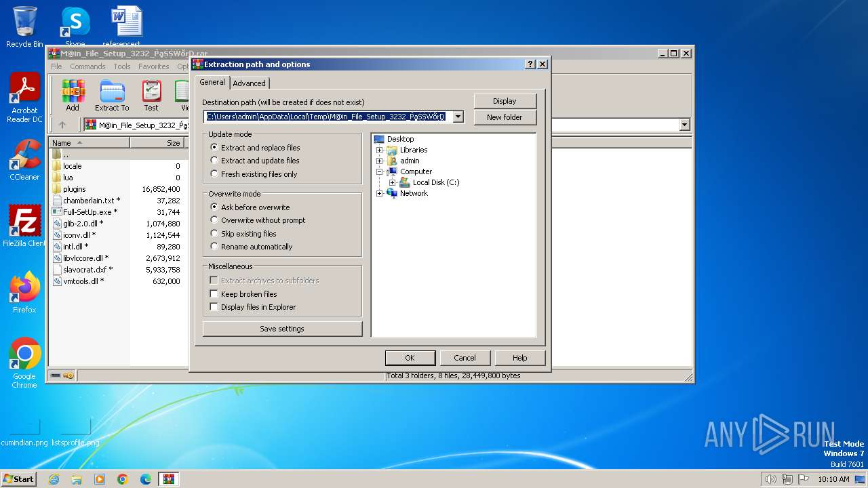The height and width of the screenshot is (488, 868).
Task: Click the New folder button
Action: pyautogui.click(x=505, y=117)
